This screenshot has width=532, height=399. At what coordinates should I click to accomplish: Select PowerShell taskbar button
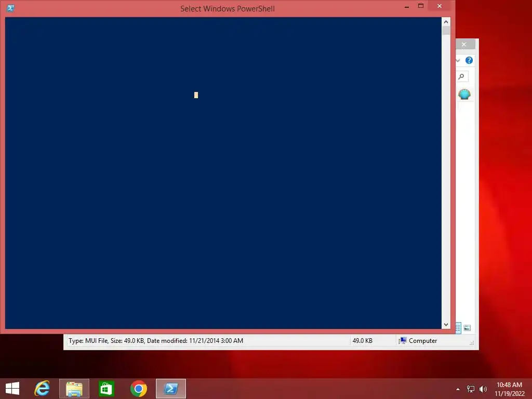171,389
